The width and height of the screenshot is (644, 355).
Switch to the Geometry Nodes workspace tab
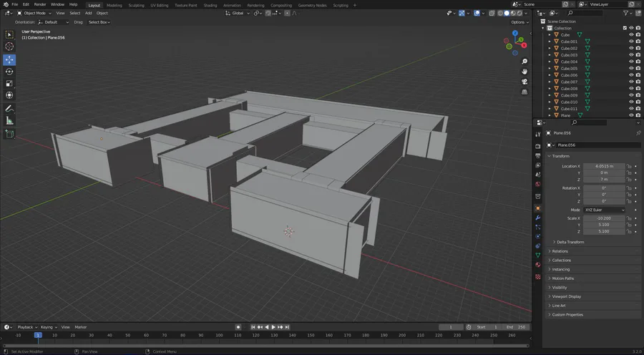(x=312, y=5)
